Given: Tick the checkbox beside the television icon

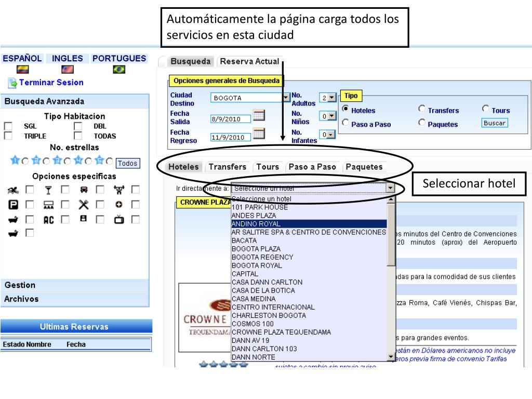Looking at the screenshot, I should (136, 220).
